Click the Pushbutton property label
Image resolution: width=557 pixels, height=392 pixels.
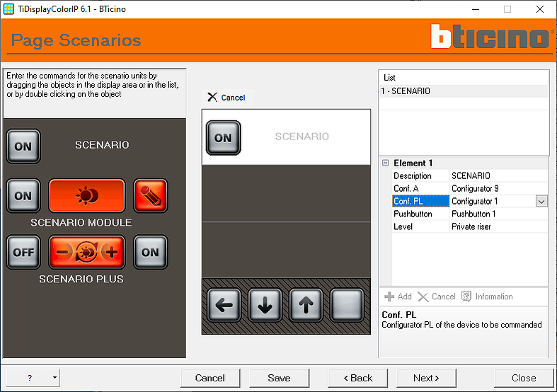(x=420, y=214)
